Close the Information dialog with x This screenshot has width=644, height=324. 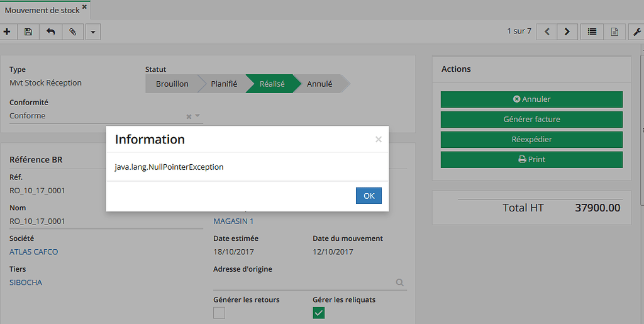(378, 140)
